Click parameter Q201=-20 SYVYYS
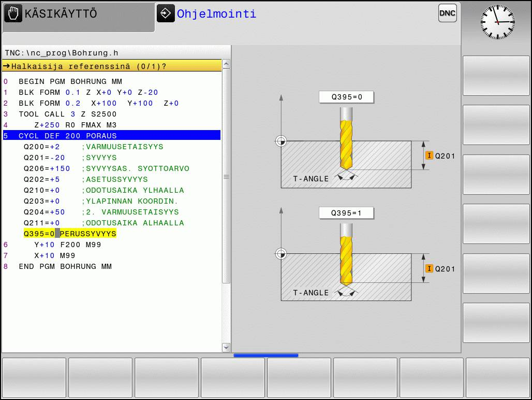Image resolution: width=532 pixels, height=400 pixels. click(x=112, y=158)
